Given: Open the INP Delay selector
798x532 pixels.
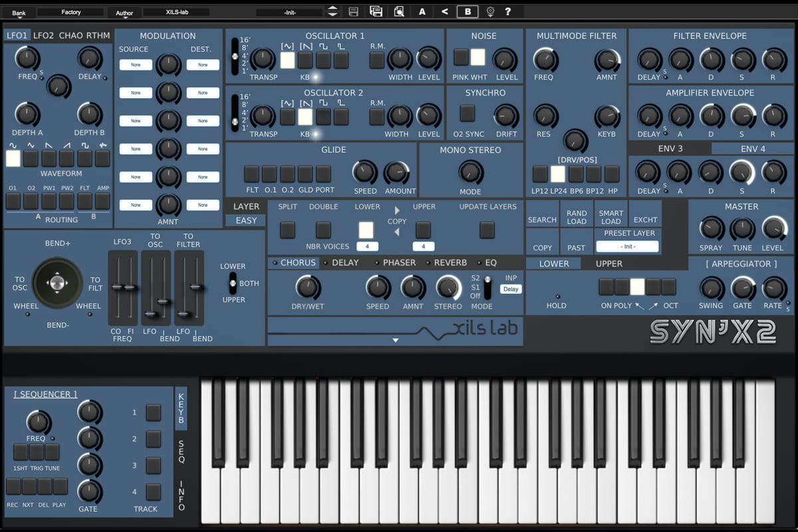Looking at the screenshot, I should tap(511, 289).
